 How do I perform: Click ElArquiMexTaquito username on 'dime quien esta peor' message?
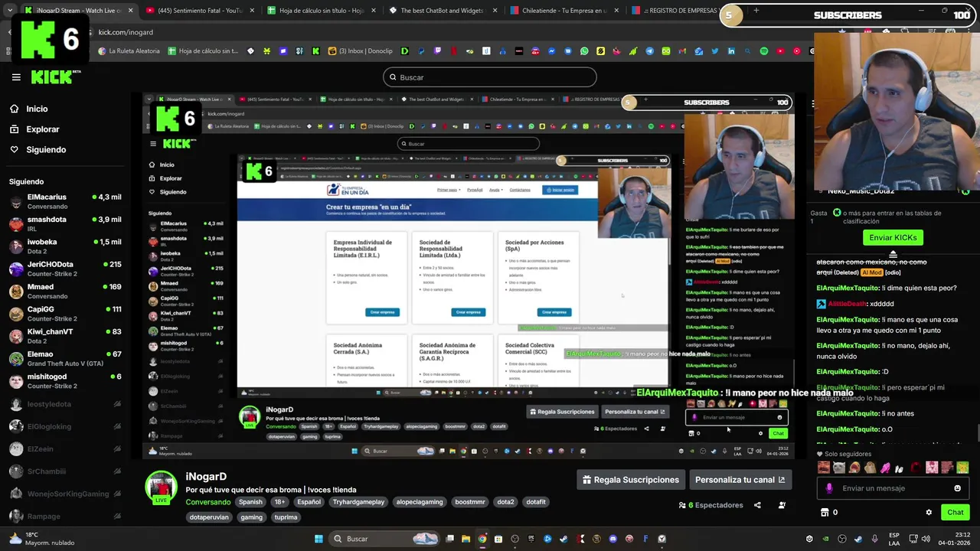coord(848,289)
